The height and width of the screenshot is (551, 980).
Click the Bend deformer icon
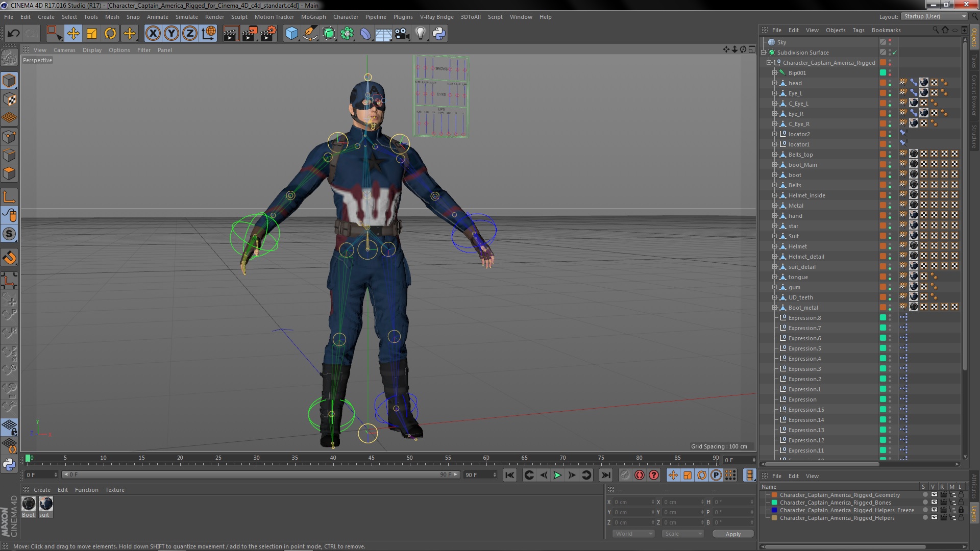(x=365, y=34)
